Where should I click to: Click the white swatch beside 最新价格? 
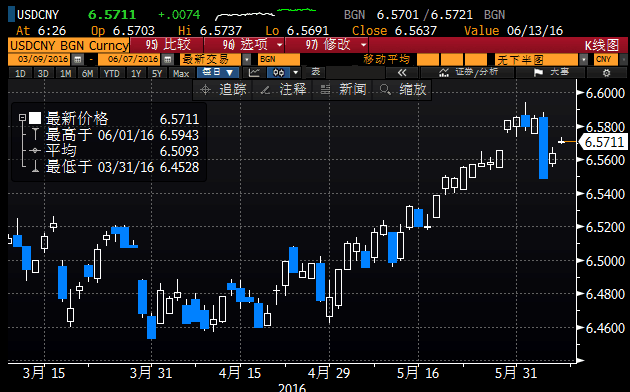pos(35,118)
